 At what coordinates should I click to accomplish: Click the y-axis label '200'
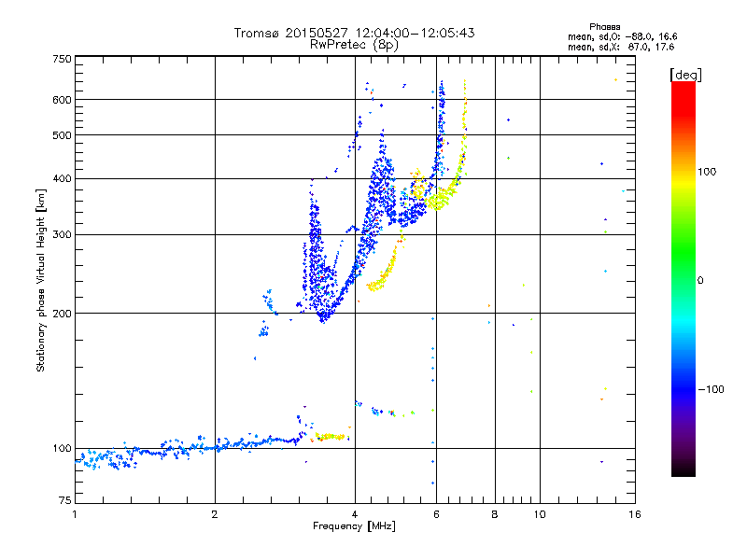[62, 314]
